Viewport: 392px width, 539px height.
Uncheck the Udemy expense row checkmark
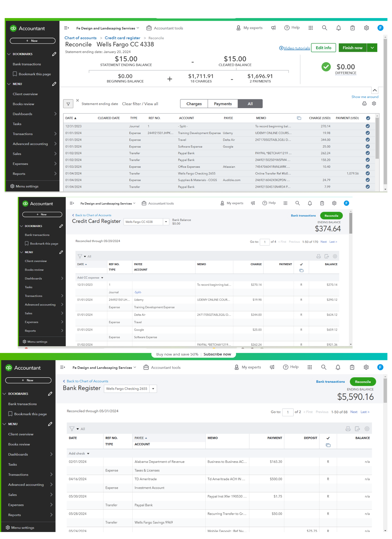point(368,133)
